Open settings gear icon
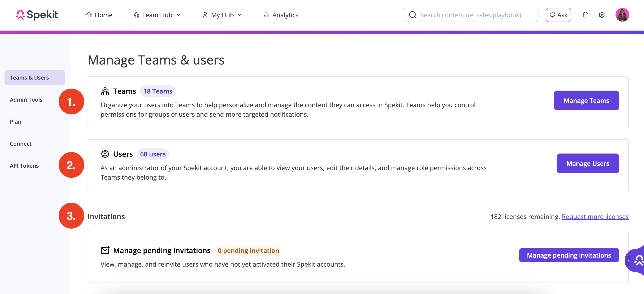 click(x=602, y=15)
